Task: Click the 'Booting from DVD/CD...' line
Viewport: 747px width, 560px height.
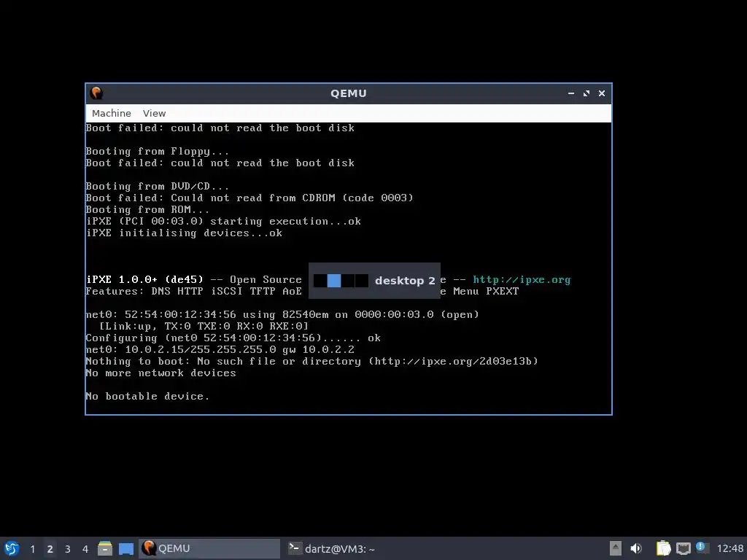Action: pyautogui.click(x=158, y=186)
